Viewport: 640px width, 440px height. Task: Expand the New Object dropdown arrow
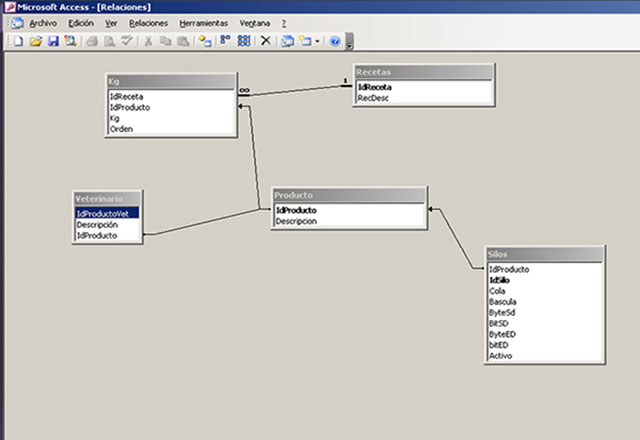coord(317,41)
